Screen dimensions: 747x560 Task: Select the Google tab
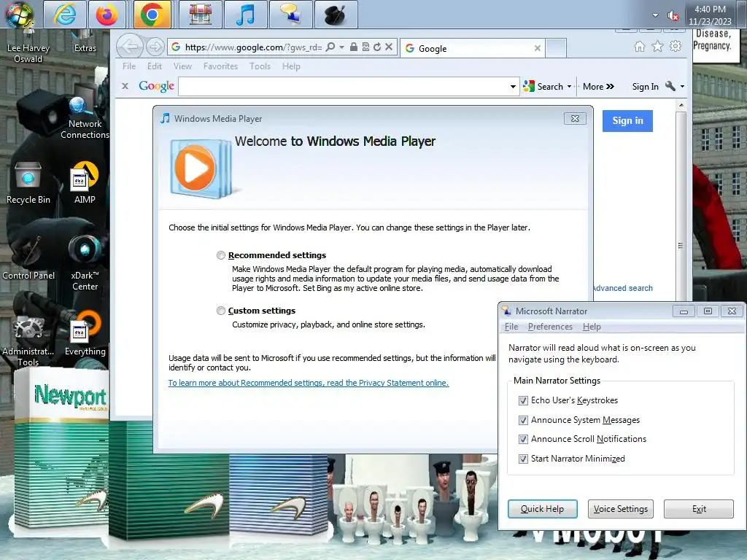pyautogui.click(x=472, y=48)
